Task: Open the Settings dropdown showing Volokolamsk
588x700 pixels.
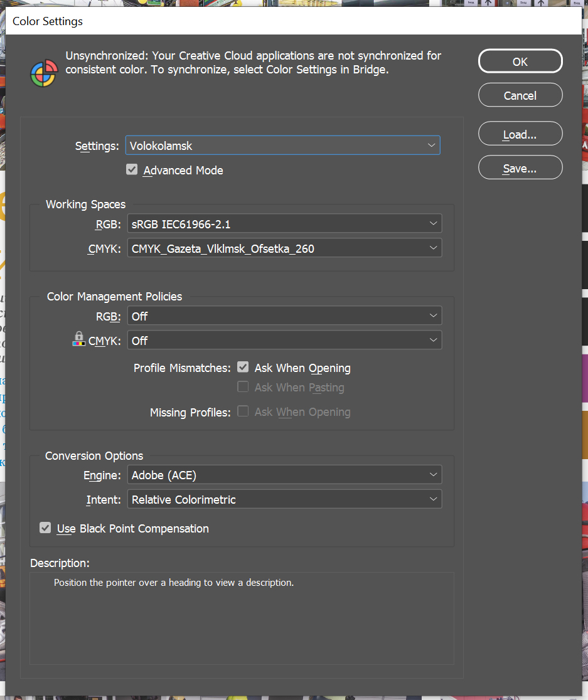Action: point(282,146)
